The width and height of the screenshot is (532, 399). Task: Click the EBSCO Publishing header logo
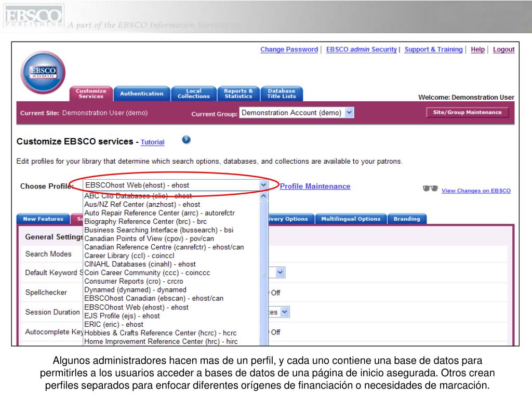[x=33, y=16]
